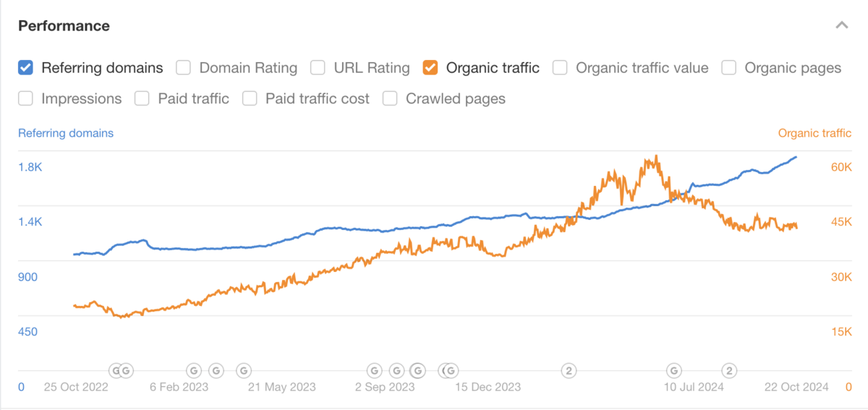The image size is (868, 410).
Task: Open the Google update marker above 2 Sep 2023
Action: coord(374,371)
